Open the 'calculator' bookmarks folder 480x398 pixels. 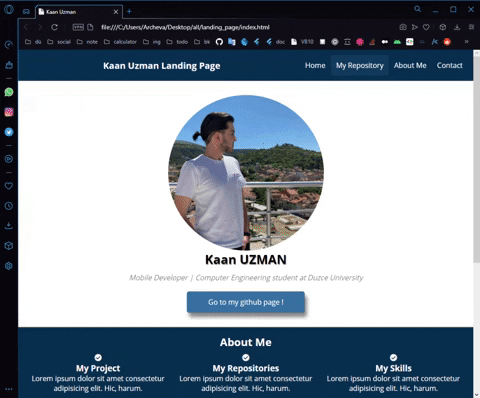coord(120,42)
